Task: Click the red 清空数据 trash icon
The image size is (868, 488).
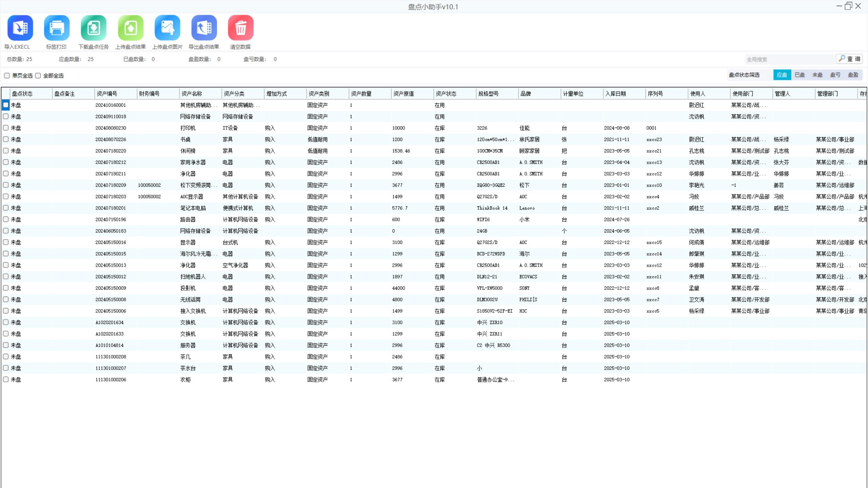Action: [x=240, y=28]
